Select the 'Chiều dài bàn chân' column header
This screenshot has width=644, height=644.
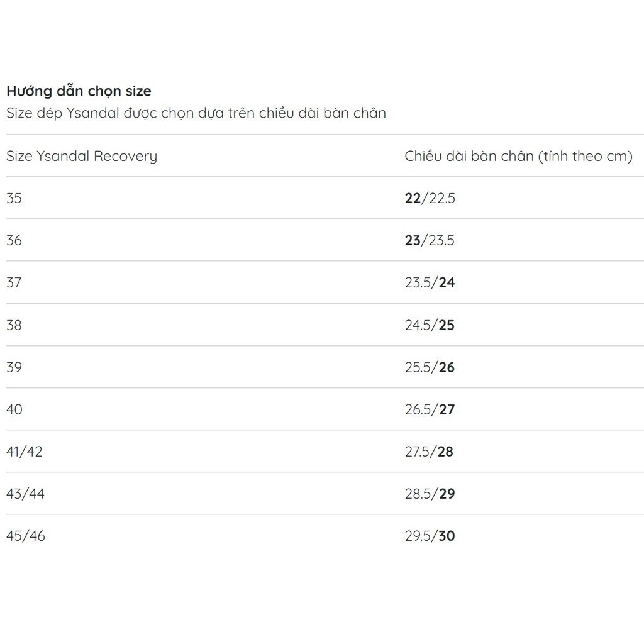pos(518,156)
